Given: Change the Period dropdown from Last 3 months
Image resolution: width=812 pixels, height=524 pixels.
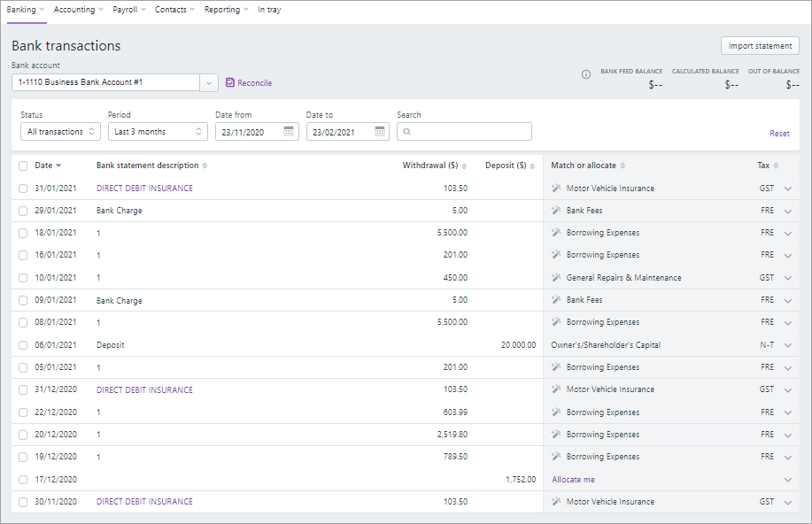Looking at the screenshot, I should pyautogui.click(x=158, y=131).
